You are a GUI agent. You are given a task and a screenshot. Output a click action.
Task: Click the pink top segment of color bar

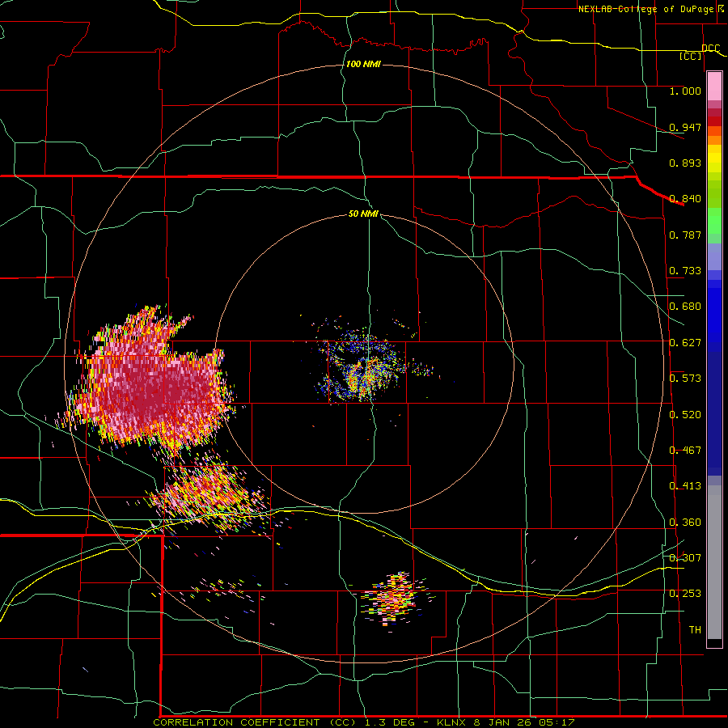coord(714,86)
